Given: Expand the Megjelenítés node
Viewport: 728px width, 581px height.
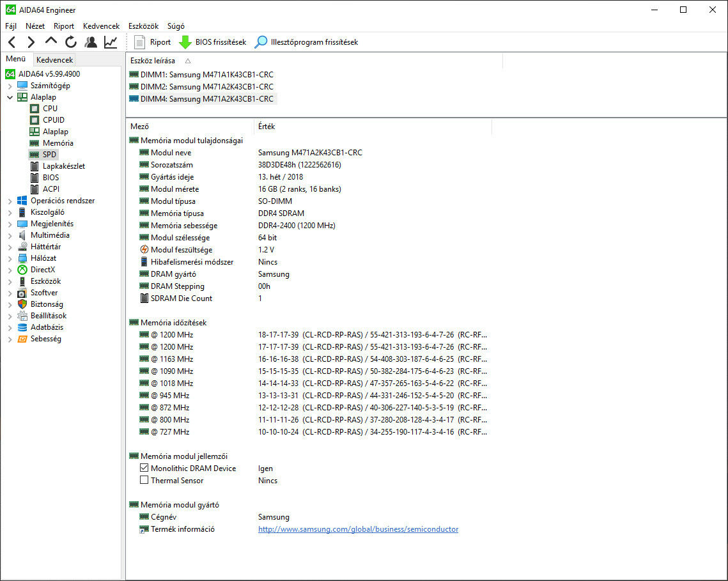Looking at the screenshot, I should tap(10, 224).
